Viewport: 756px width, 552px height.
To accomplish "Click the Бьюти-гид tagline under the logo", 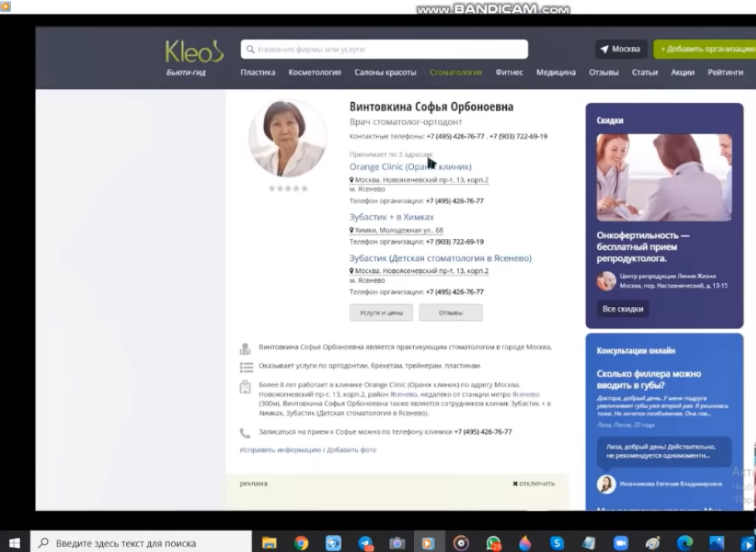I will click(x=186, y=72).
